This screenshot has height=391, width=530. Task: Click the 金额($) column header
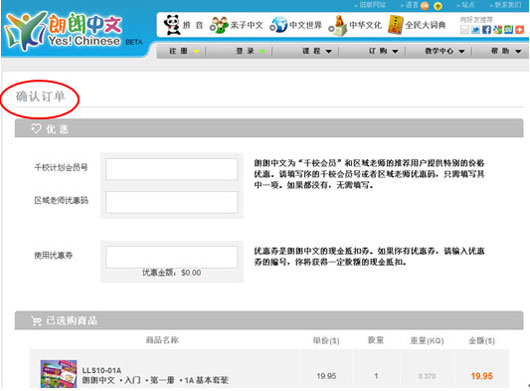482,341
